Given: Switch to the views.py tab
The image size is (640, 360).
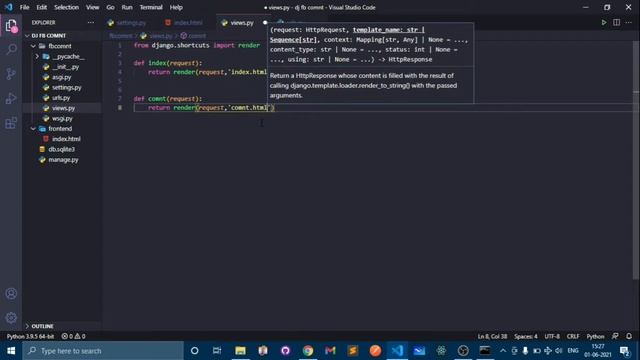Looking at the screenshot, I should pyautogui.click(x=242, y=23).
